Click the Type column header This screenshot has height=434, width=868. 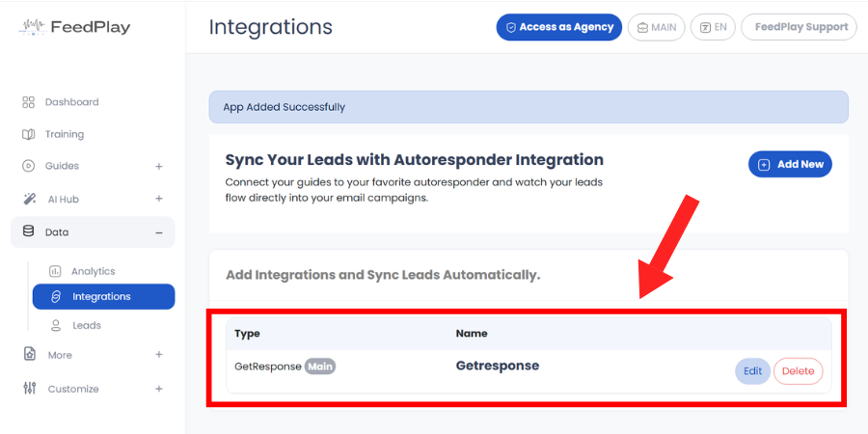point(248,334)
